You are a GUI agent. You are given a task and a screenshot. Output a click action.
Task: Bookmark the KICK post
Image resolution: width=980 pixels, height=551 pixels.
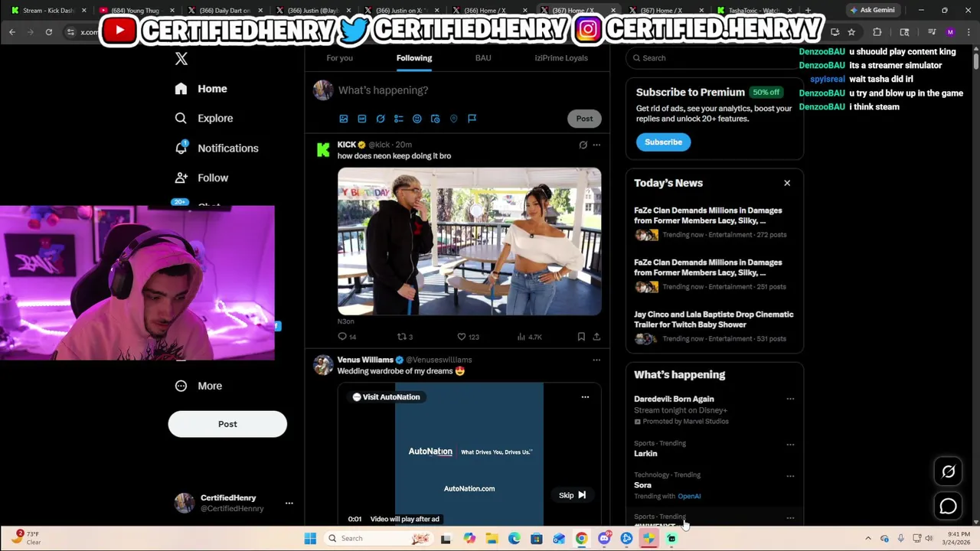point(581,337)
